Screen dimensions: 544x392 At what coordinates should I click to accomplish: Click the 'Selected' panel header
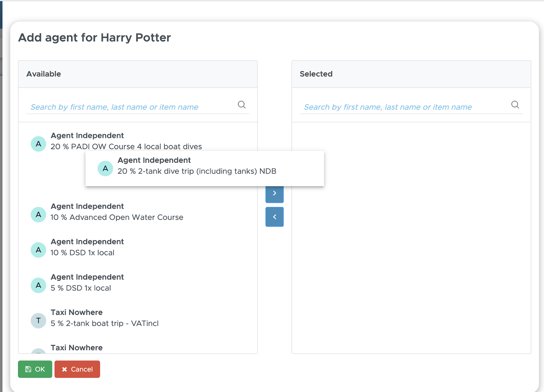click(x=411, y=74)
